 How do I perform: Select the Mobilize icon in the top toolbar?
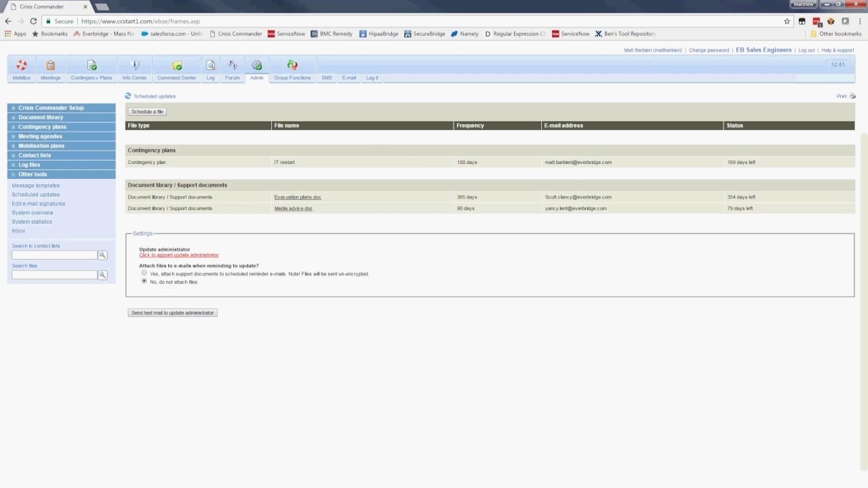21,65
